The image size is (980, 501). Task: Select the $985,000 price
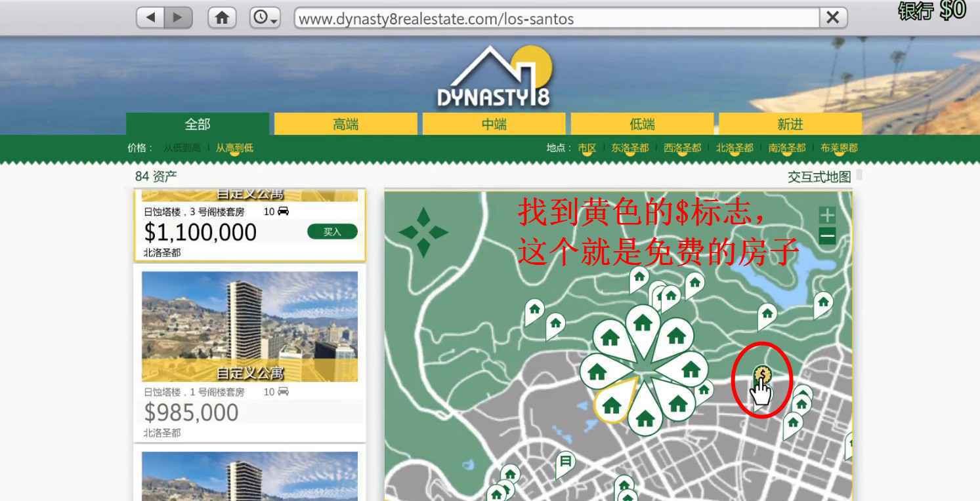(x=191, y=412)
